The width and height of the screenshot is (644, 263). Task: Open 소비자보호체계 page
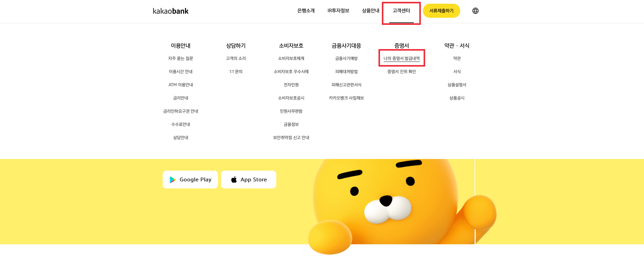pos(291,58)
